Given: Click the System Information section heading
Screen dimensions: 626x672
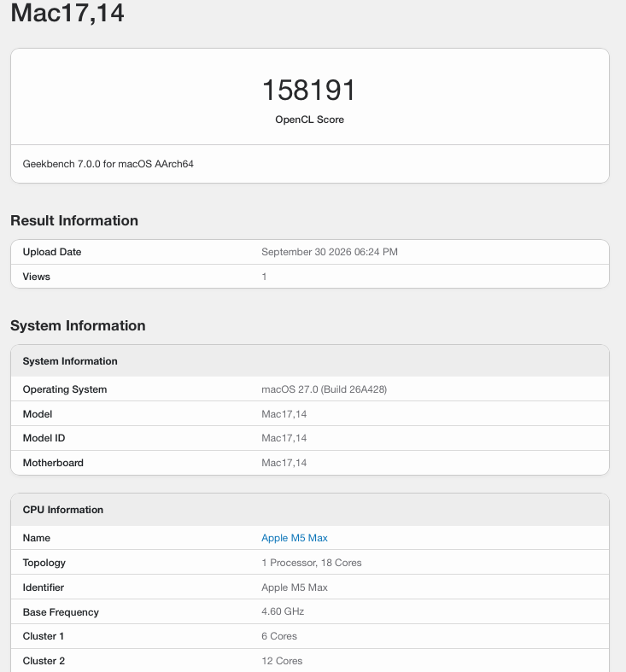Looking at the screenshot, I should [78, 325].
